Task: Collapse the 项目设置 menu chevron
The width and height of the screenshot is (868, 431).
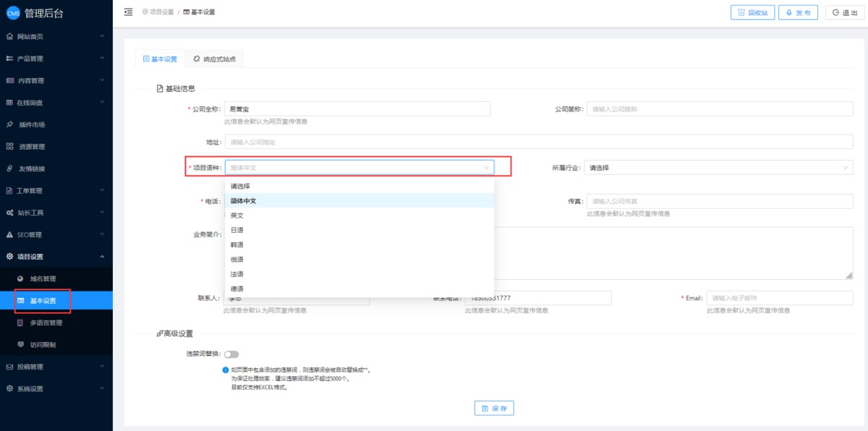Action: [102, 257]
